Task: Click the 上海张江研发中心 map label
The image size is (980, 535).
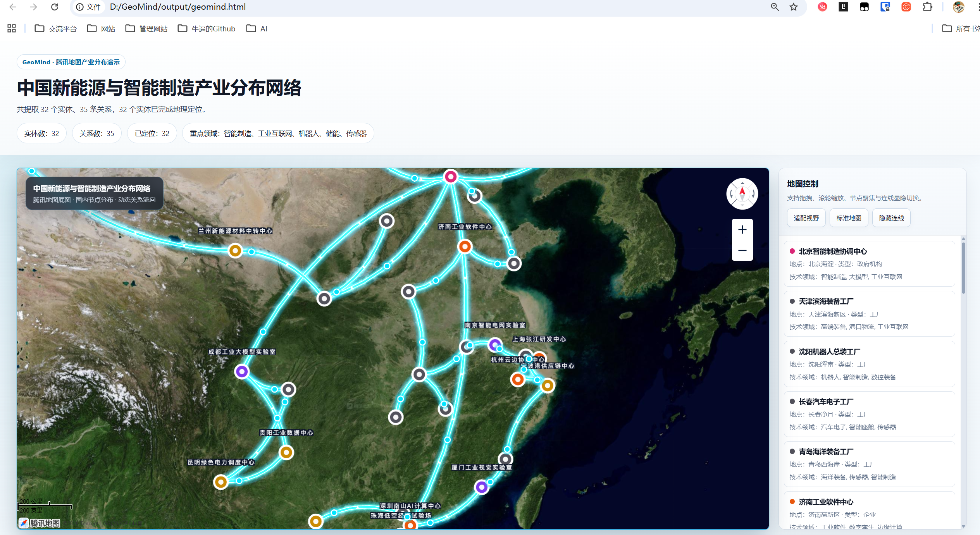Action: point(539,339)
